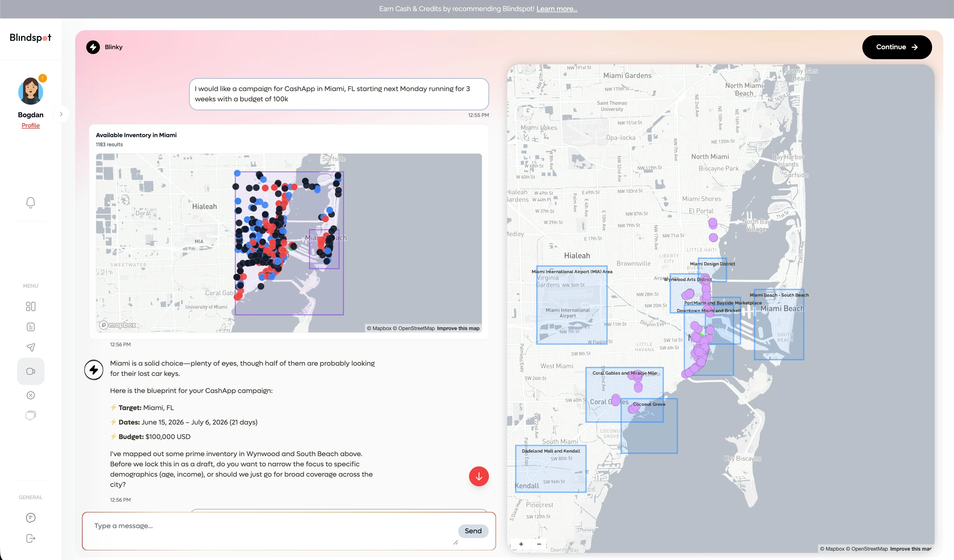Open the Learn more link in banner
This screenshot has width=954, height=560.
(556, 9)
